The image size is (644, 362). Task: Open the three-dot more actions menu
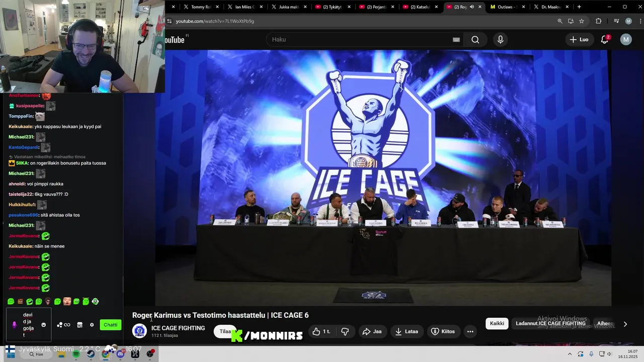click(x=470, y=331)
